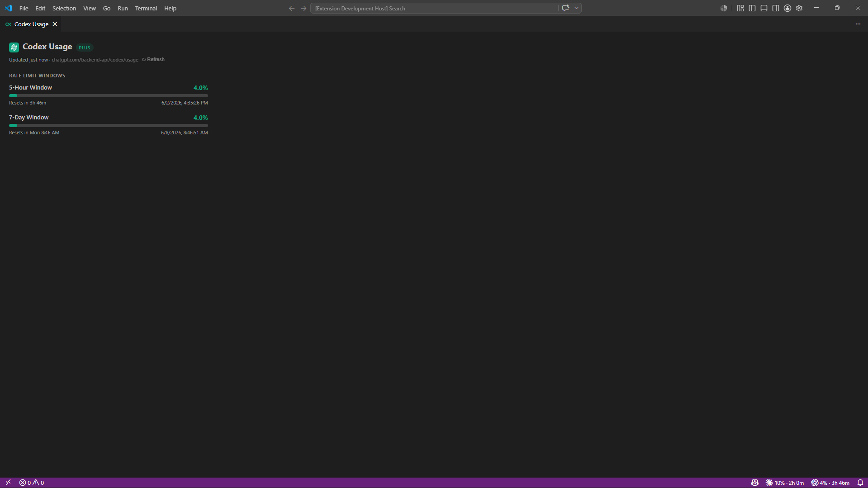Open the Terminal menu
This screenshot has width=868, height=488.
coord(146,8)
